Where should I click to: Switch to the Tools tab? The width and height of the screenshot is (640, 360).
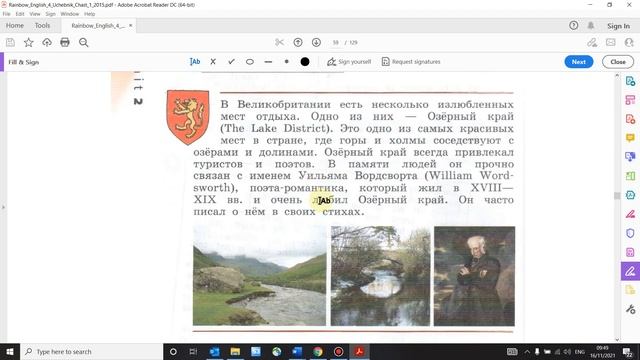(x=42, y=25)
